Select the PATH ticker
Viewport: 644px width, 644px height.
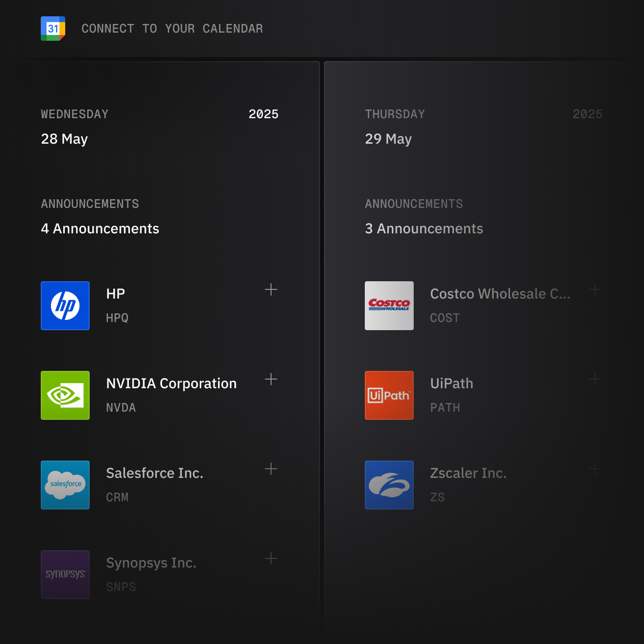pyautogui.click(x=445, y=408)
